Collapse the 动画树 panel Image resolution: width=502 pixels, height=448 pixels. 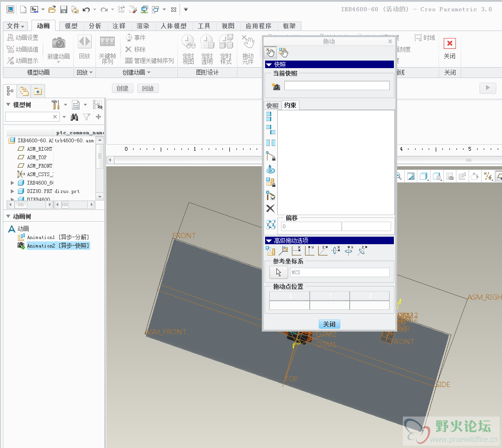pyautogui.click(x=8, y=216)
